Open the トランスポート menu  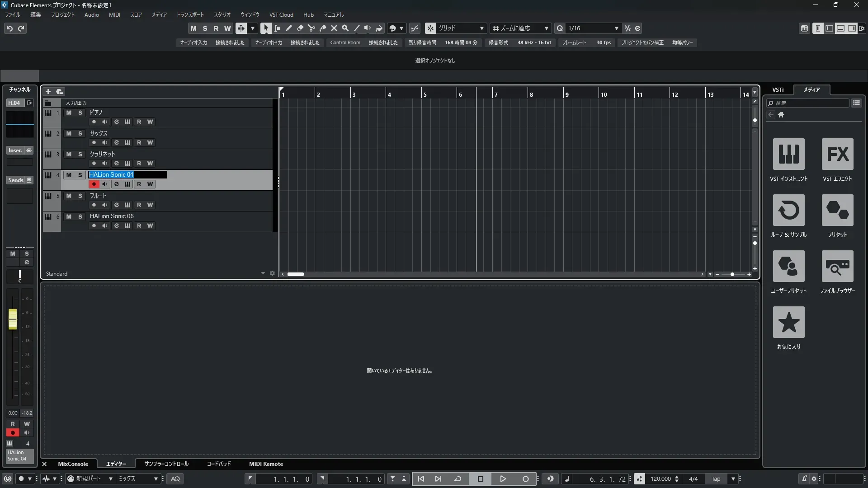click(190, 14)
